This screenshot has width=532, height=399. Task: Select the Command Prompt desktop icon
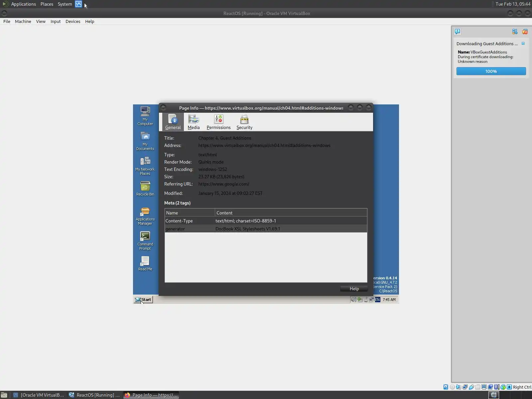click(x=145, y=241)
